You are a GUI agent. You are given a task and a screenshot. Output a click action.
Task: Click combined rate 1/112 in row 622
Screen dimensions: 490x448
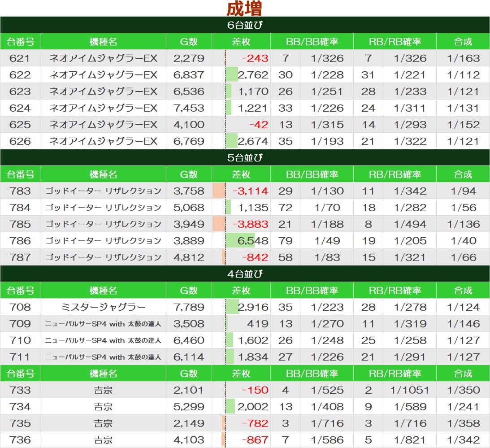click(463, 75)
